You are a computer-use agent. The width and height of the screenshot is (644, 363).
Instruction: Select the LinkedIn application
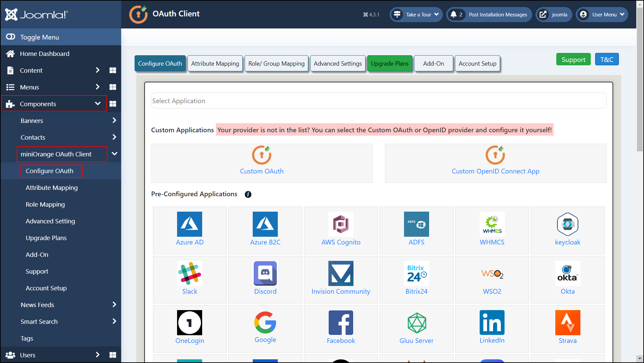tap(492, 329)
